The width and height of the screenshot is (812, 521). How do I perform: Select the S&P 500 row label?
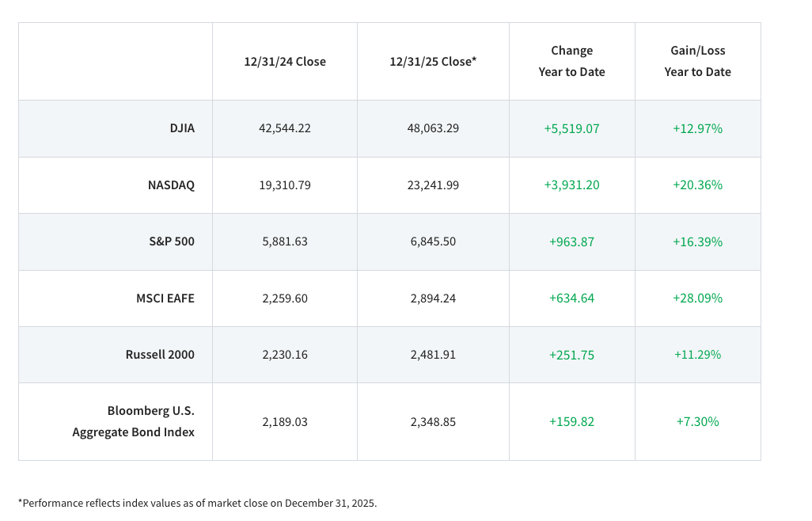pyautogui.click(x=172, y=241)
